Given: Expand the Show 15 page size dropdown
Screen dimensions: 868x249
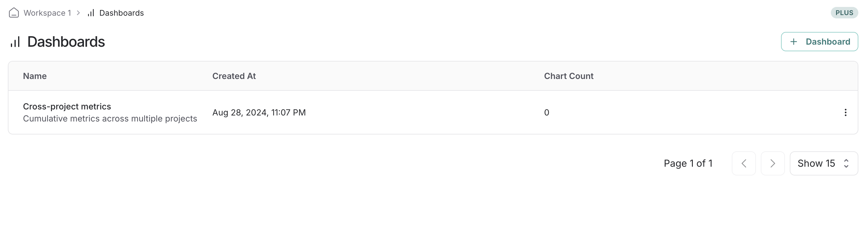Looking at the screenshot, I should point(823,163).
